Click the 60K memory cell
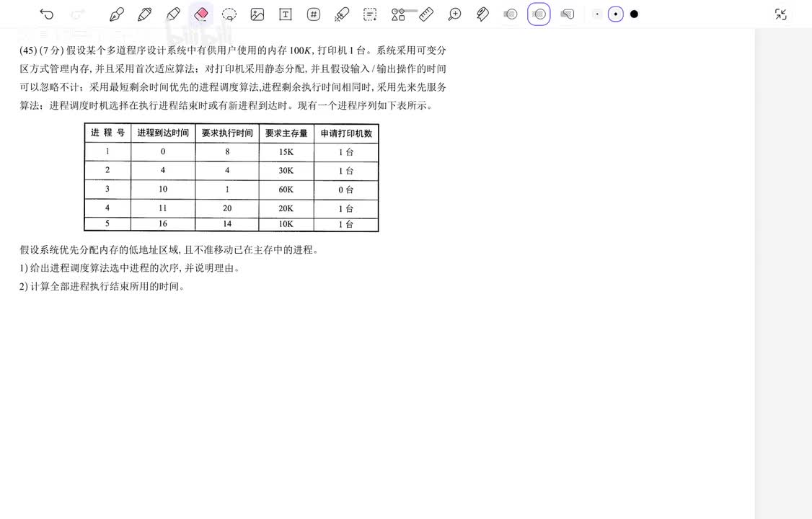Screen dimensions: 812x519 pyautogui.click(x=286, y=190)
